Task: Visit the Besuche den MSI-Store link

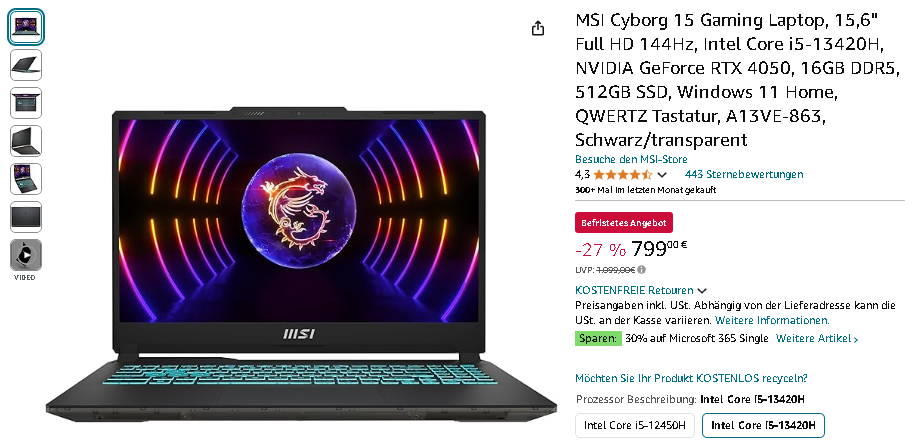Action: coord(631,159)
